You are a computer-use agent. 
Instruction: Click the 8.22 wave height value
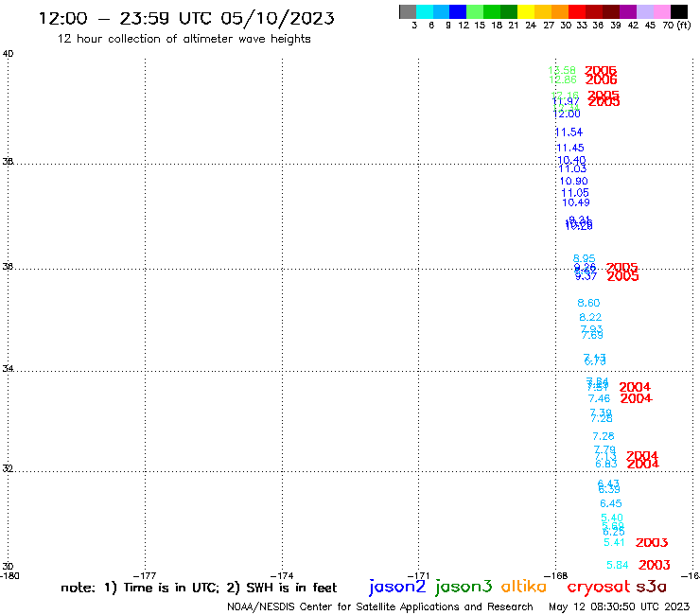click(590, 317)
